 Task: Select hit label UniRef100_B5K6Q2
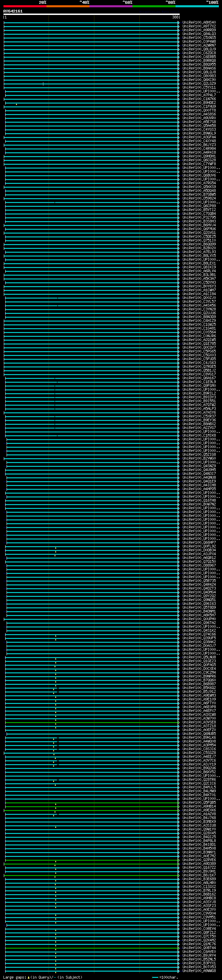pos(199,688)
